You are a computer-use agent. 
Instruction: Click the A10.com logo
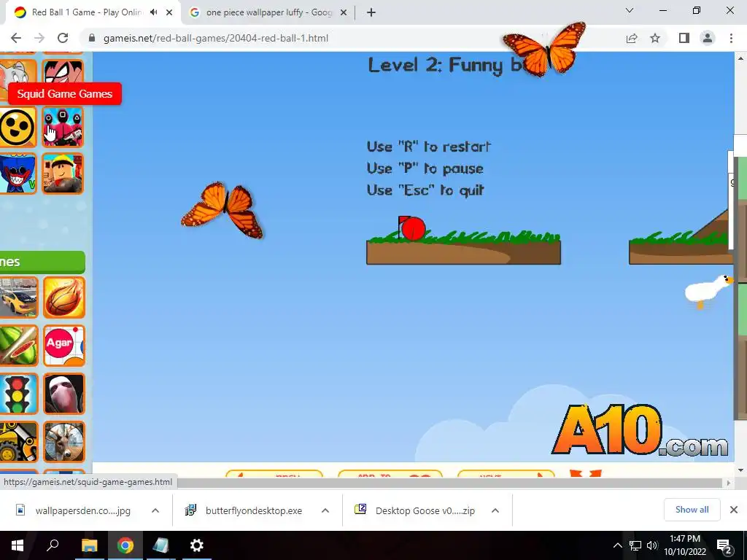[x=639, y=432]
